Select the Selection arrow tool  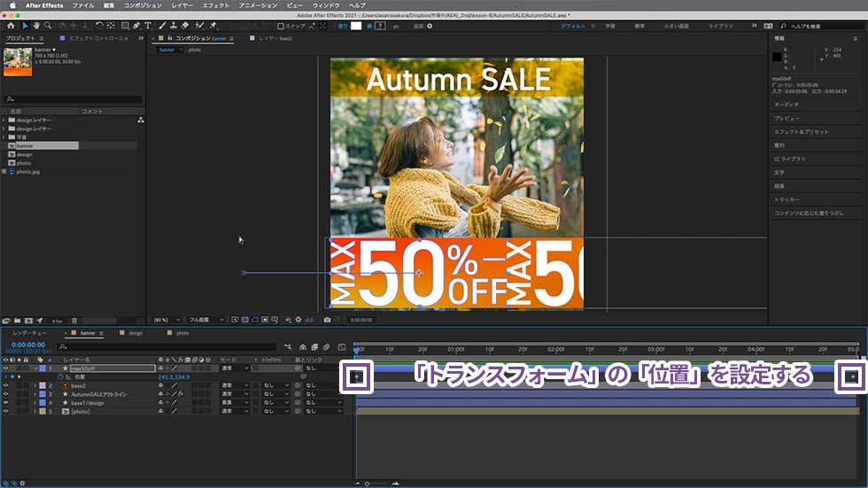[x=25, y=26]
